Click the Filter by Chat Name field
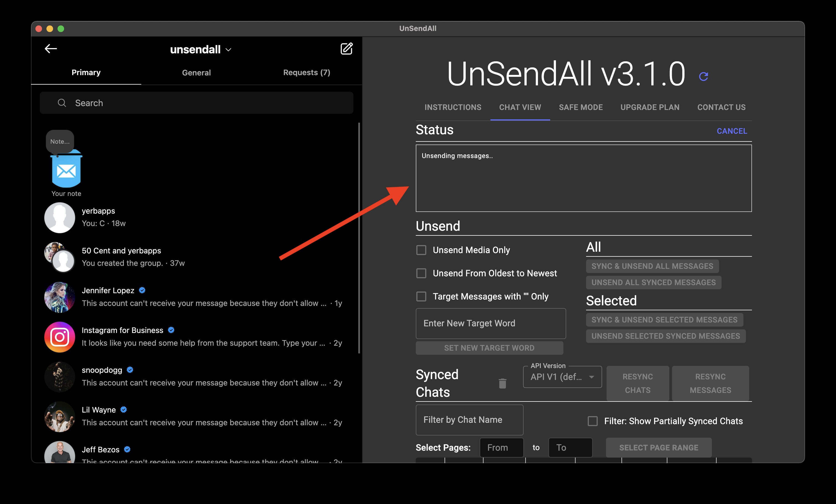The width and height of the screenshot is (836, 504). pyautogui.click(x=469, y=419)
